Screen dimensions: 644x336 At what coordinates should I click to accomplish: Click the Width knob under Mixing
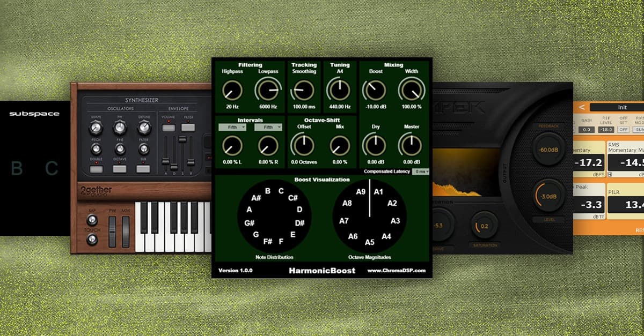pos(411,91)
